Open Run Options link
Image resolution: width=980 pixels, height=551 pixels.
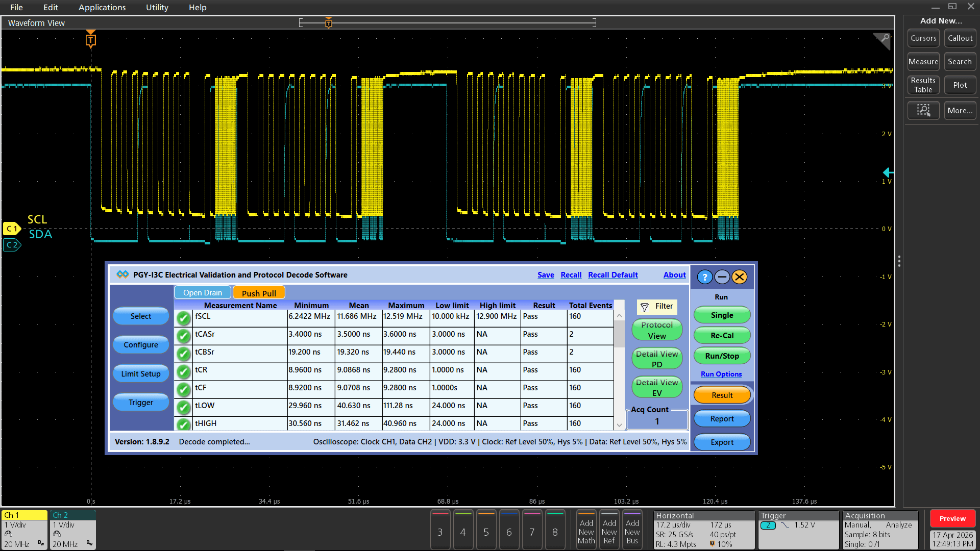click(x=721, y=374)
